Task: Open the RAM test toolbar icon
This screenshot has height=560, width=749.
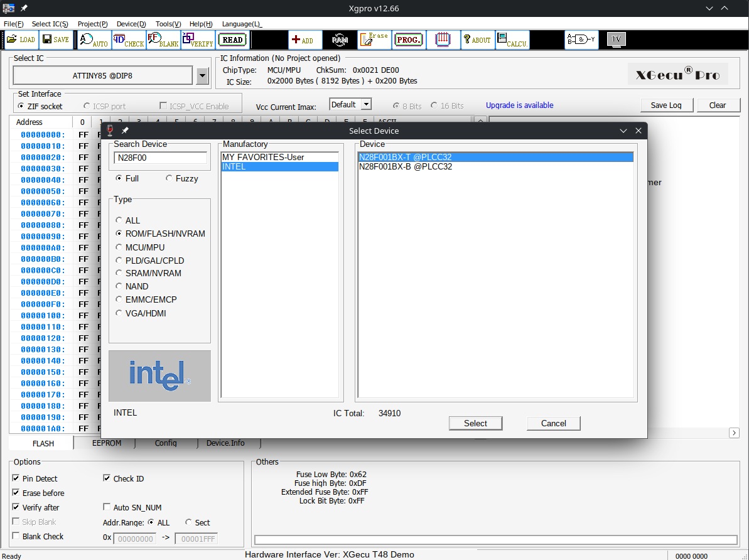Action: (340, 40)
